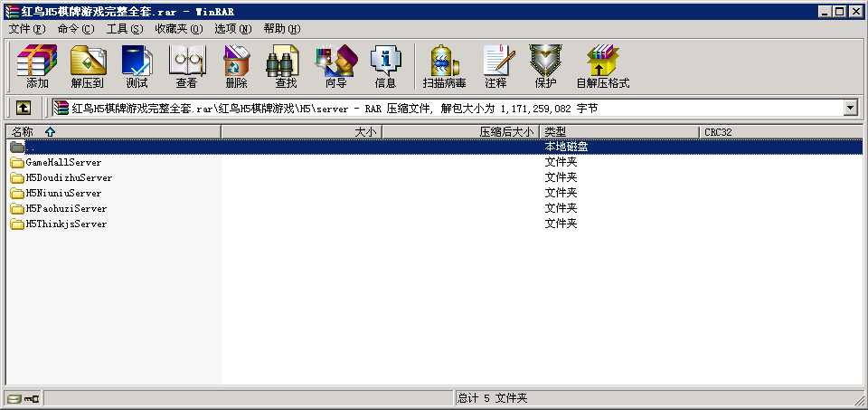This screenshot has width=868, height=410.
Task: Sort by the Name (名称) column header
Action: click(112, 132)
